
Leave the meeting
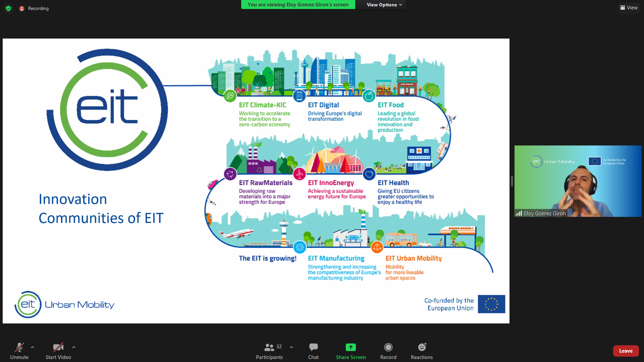tap(626, 351)
